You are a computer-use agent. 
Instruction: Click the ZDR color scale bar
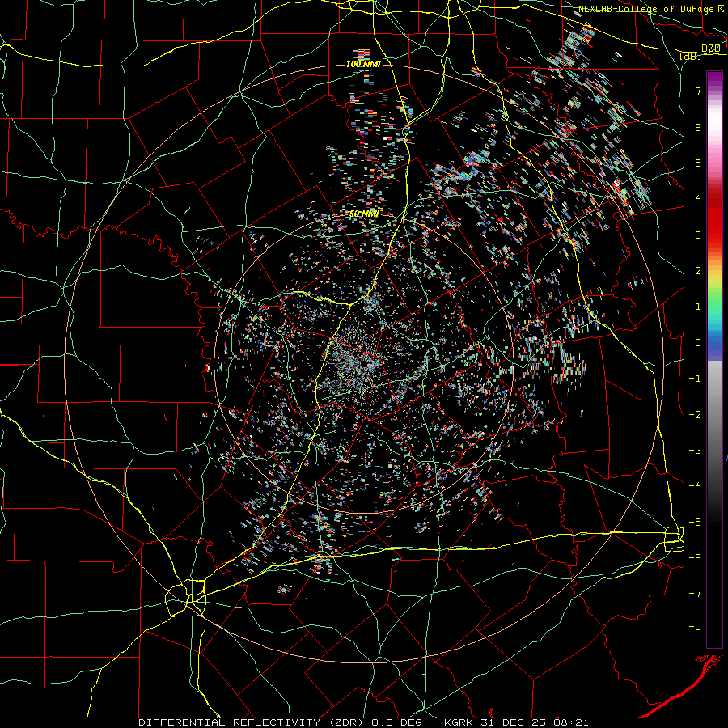point(714,359)
